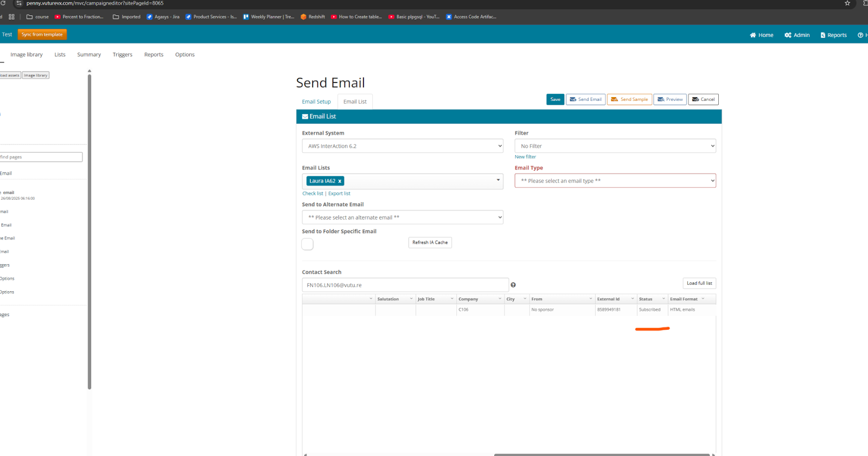This screenshot has height=456, width=868.
Task: Click the Reports document icon in top bar
Action: [823, 35]
